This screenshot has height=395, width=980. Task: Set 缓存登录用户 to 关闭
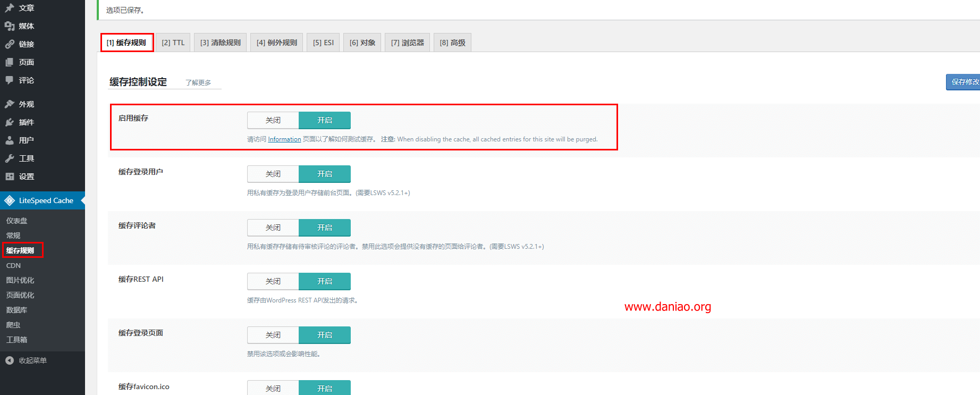[273, 174]
